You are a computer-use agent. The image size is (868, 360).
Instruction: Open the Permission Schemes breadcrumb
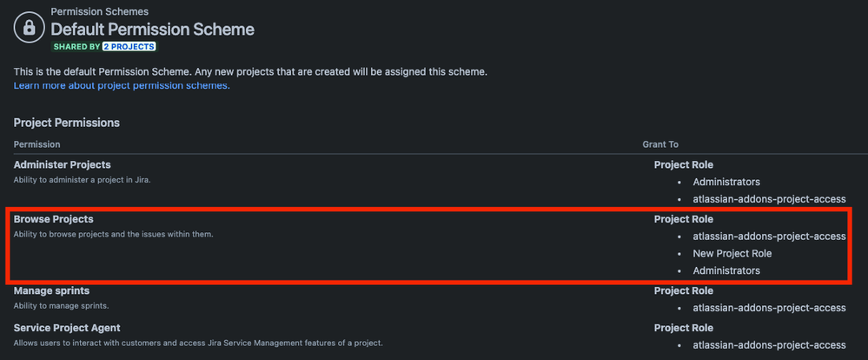[100, 11]
